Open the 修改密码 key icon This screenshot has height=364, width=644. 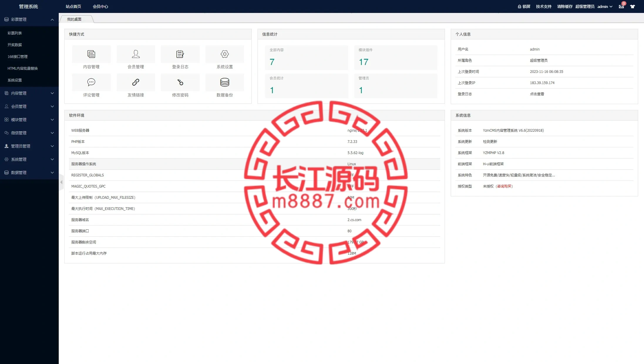[180, 82]
